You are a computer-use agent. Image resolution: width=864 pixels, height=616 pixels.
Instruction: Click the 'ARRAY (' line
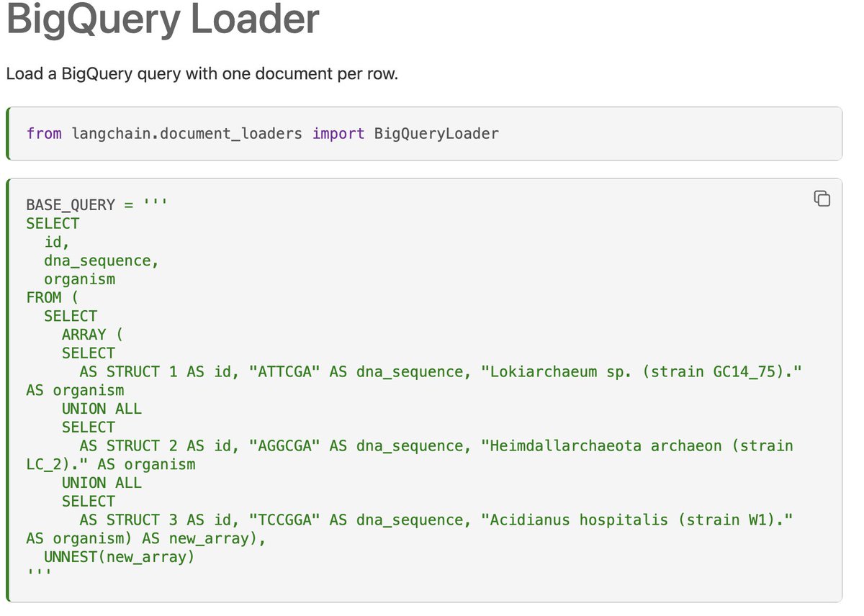(x=93, y=335)
